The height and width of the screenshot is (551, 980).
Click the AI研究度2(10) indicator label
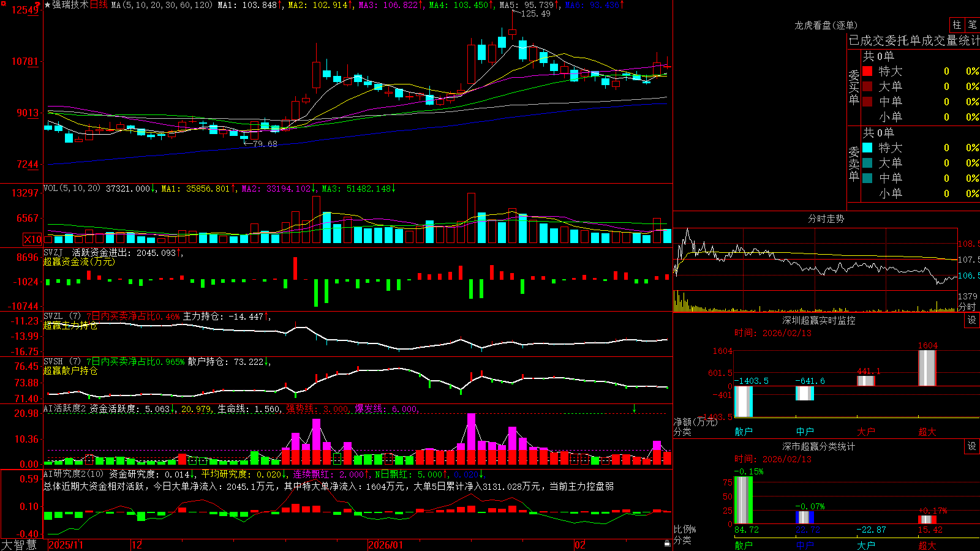pos(73,474)
